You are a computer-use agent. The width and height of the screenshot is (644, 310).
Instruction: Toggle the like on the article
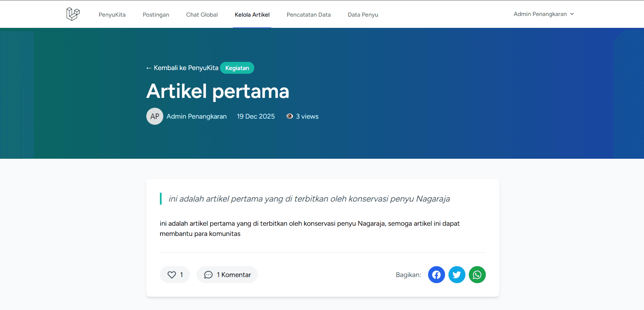[174, 275]
